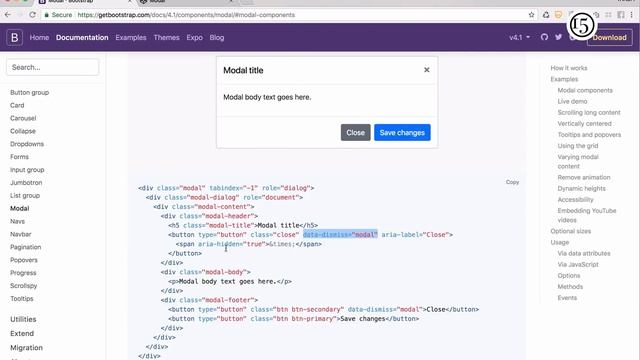
Task: Open Card in the sidebar
Action: coord(17,105)
